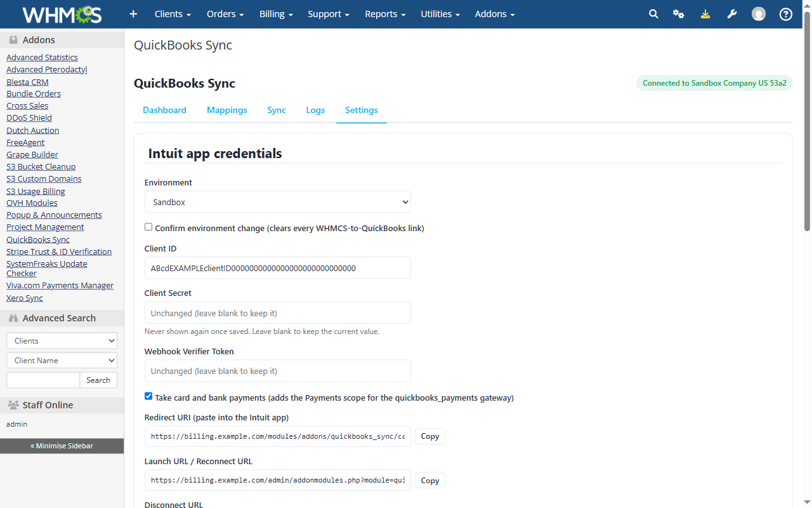812x508 pixels.
Task: Select the Settings tab
Action: (x=362, y=110)
